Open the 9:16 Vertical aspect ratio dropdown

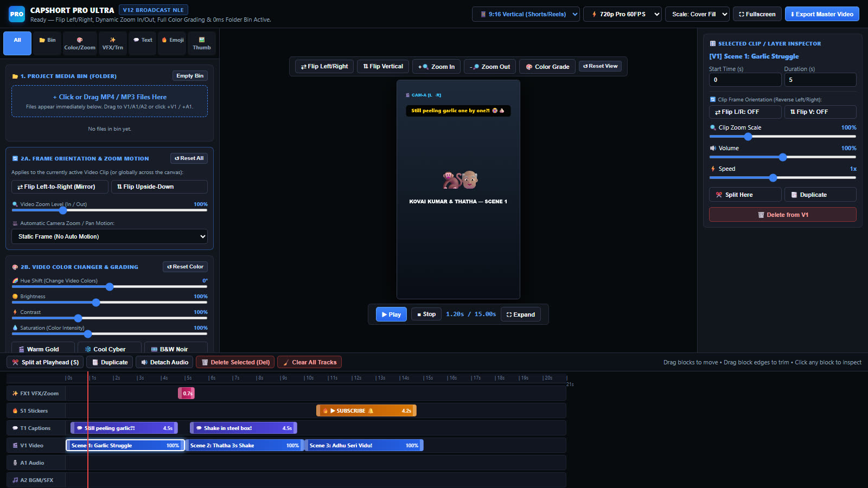pyautogui.click(x=526, y=14)
